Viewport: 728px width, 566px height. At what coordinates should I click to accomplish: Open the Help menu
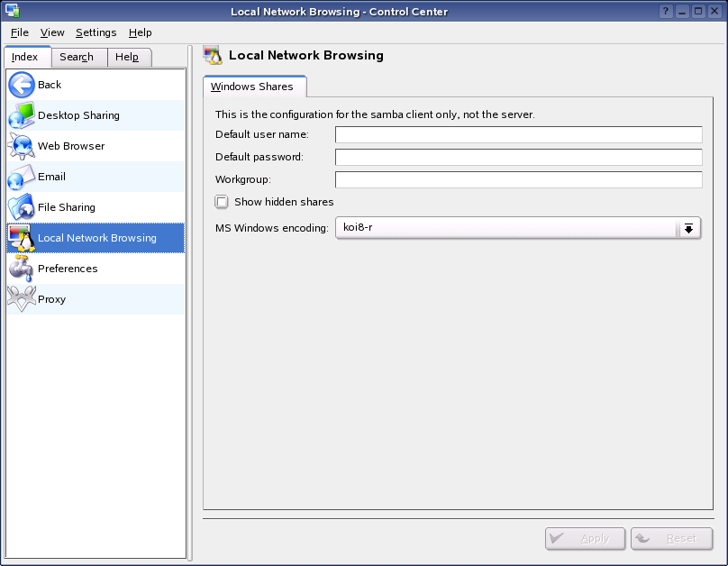141,32
